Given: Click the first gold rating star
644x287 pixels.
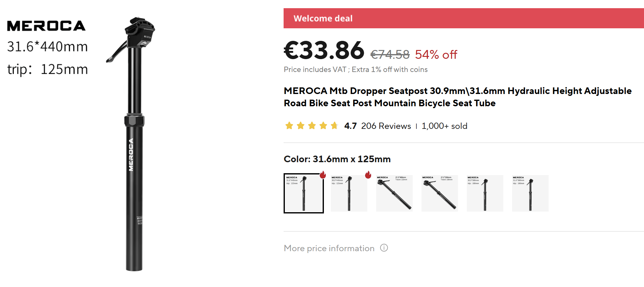Looking at the screenshot, I should pyautogui.click(x=289, y=126).
